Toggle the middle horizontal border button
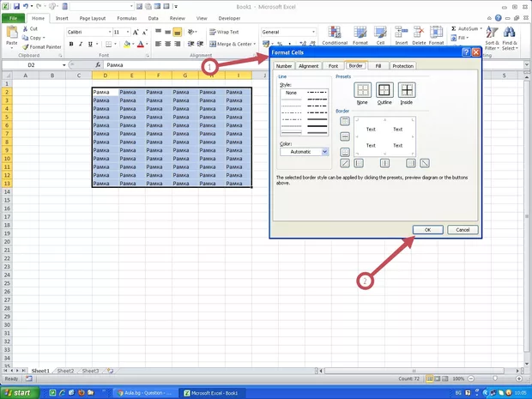Screen dimensions: 532x399 tap(345, 136)
